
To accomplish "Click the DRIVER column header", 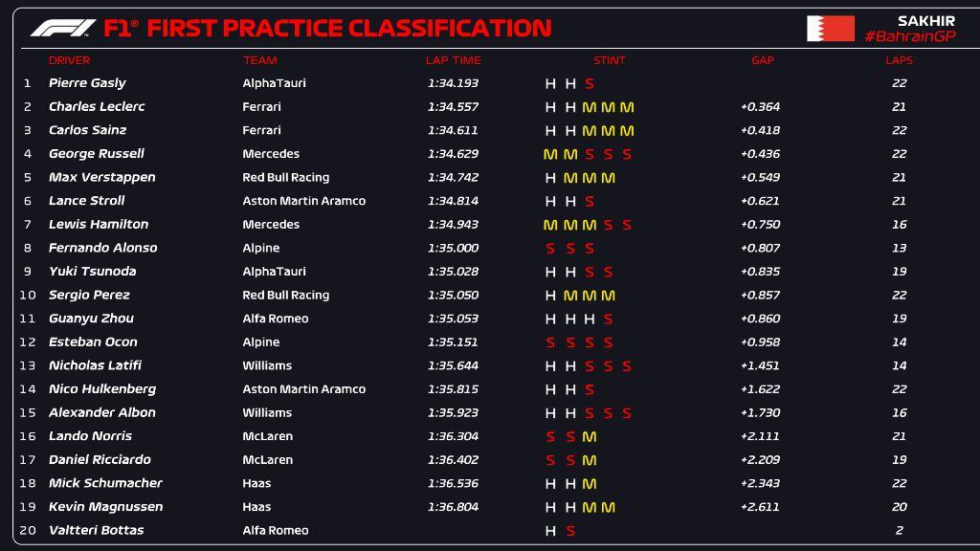I will 69,60.
